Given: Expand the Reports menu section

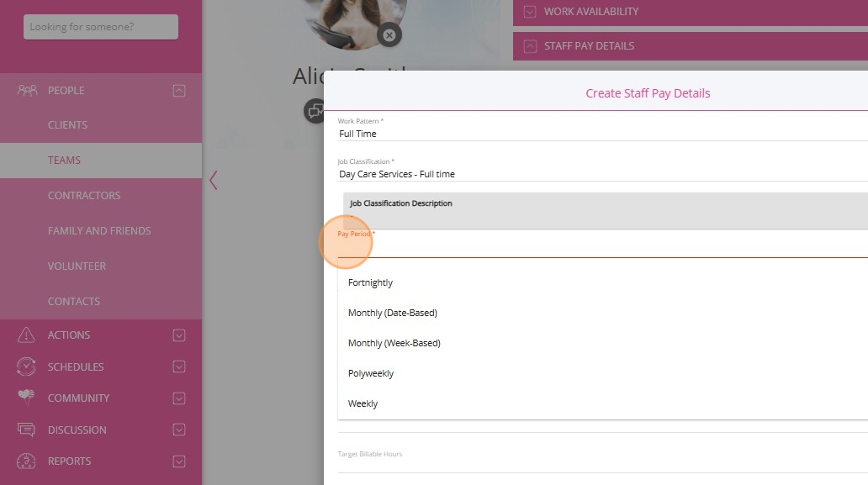Looking at the screenshot, I should click(179, 461).
